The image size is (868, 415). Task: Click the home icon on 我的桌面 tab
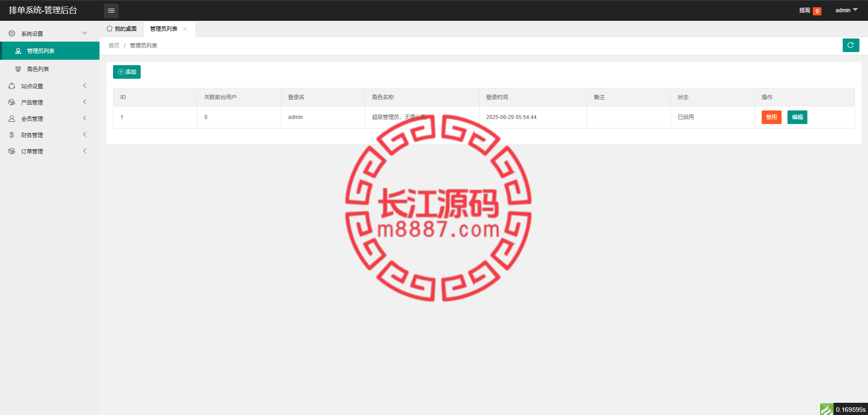click(109, 29)
